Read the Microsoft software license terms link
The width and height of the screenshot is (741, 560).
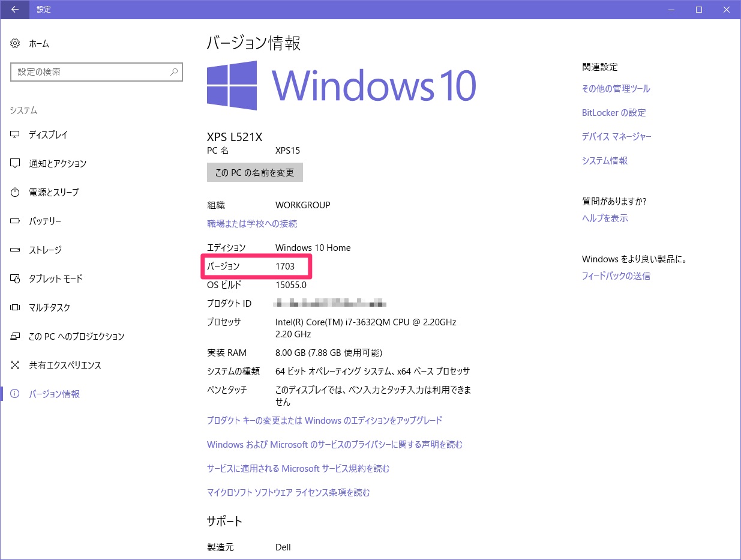tap(289, 493)
